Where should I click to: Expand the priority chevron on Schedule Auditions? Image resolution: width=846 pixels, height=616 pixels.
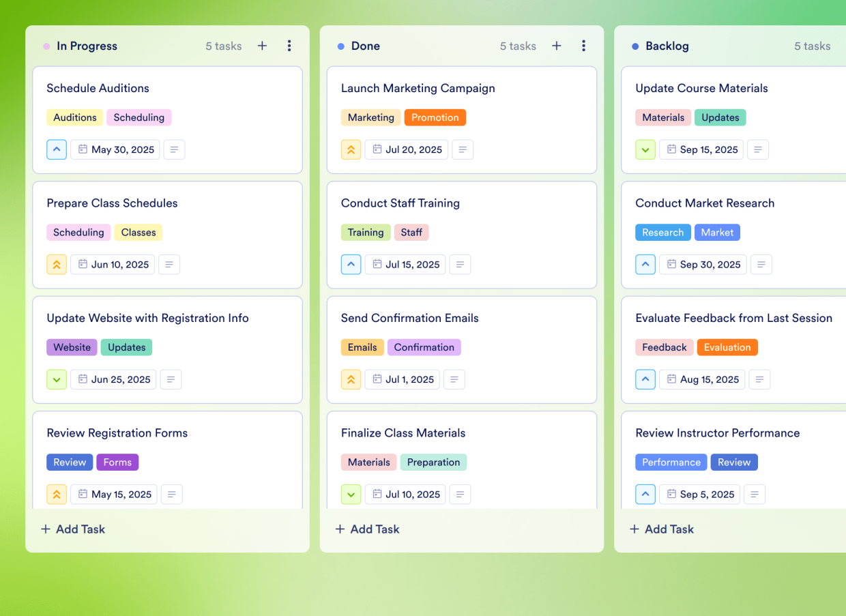57,149
